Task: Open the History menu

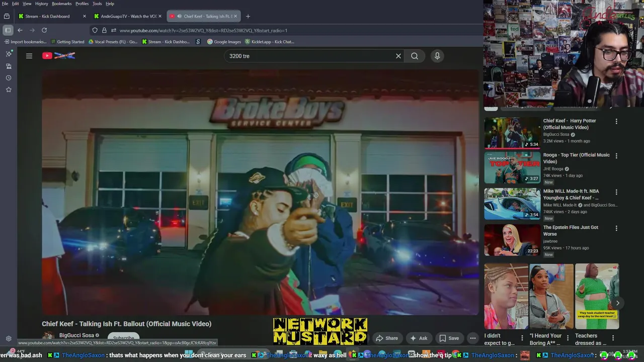Action: tap(42, 4)
